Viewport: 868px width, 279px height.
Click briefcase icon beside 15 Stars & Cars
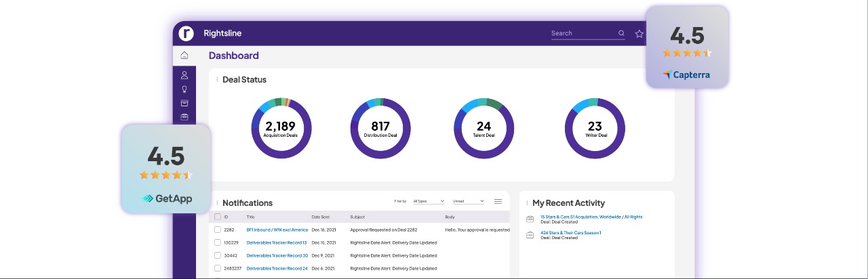[x=530, y=219]
